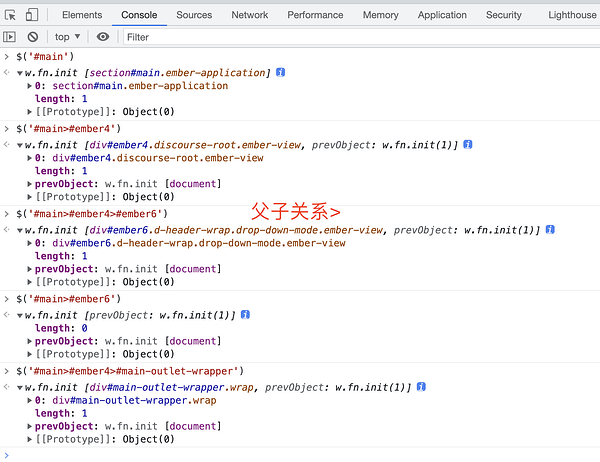
Task: Select the command $('#main>#ember6')
Action: point(68,299)
